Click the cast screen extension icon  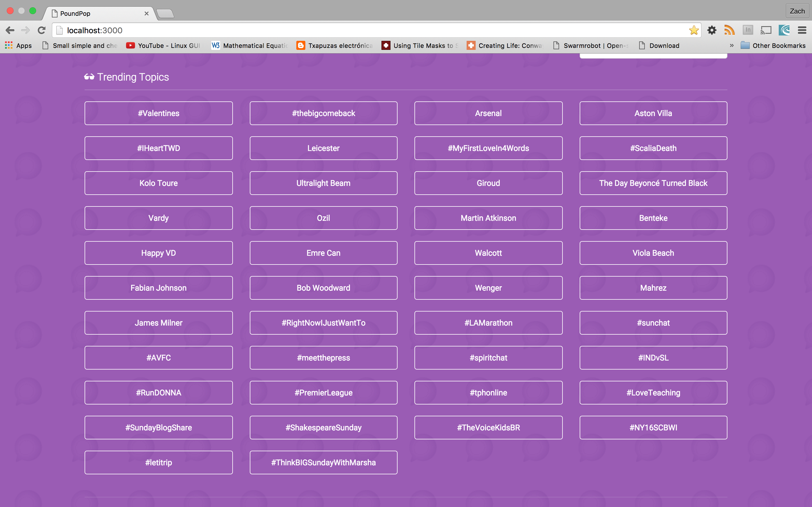click(766, 30)
